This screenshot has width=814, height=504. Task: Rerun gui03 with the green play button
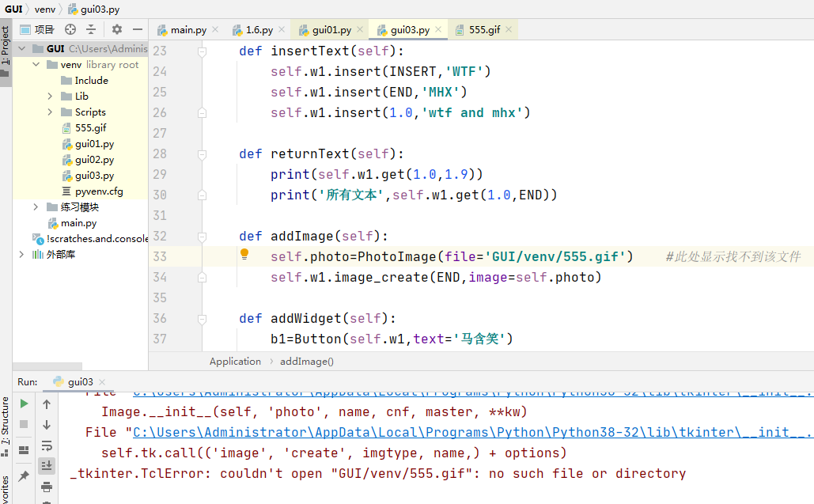[x=24, y=404]
